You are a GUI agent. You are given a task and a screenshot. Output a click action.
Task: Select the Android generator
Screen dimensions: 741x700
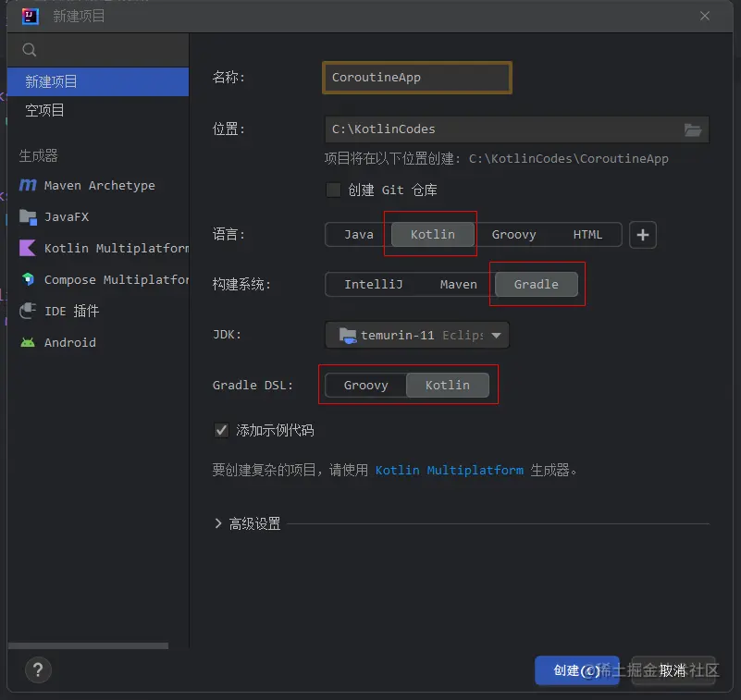[98, 342]
